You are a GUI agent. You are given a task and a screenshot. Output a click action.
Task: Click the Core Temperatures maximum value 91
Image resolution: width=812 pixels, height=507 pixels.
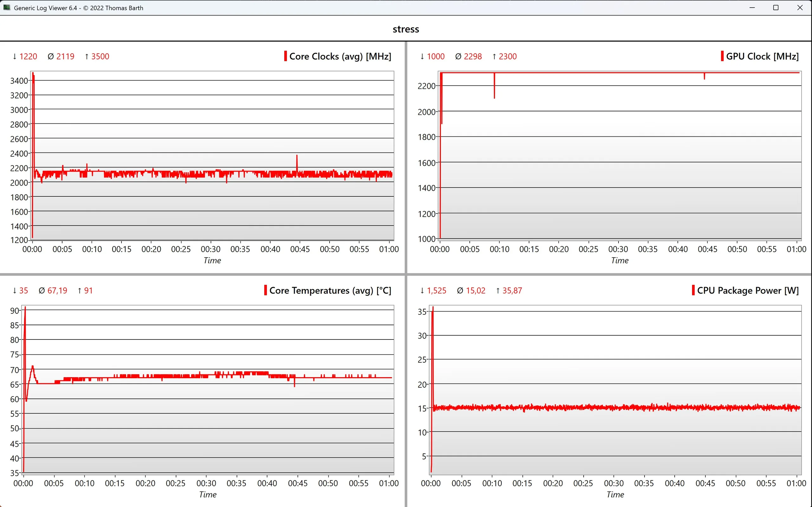click(88, 290)
